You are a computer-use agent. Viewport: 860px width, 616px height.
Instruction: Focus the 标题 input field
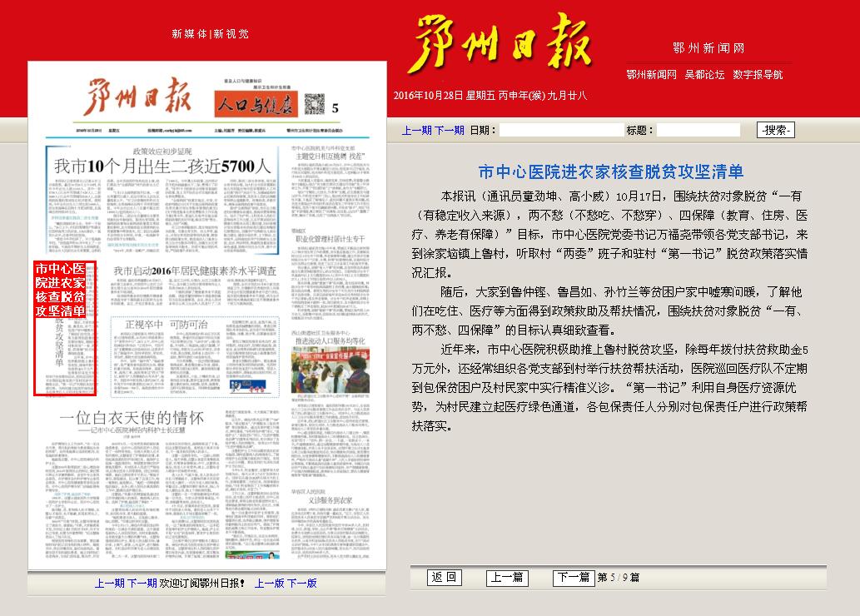pyautogui.click(x=698, y=130)
